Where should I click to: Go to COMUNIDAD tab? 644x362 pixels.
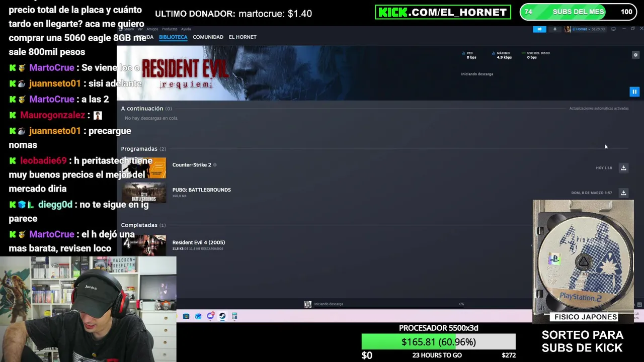(208, 37)
